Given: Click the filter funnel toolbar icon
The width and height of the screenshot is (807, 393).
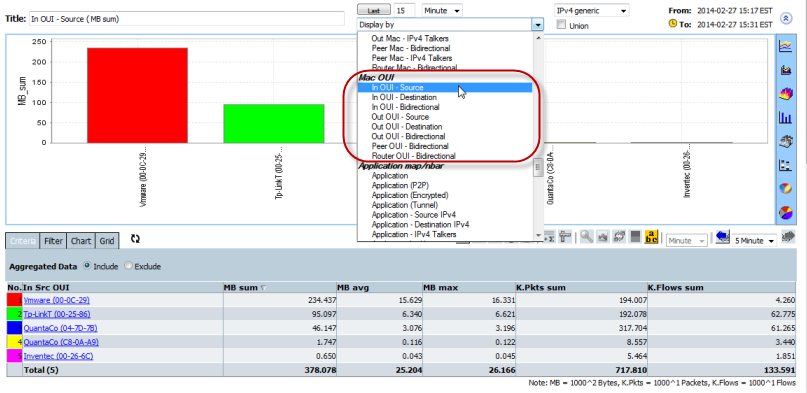Looking at the screenshot, I should click(566, 237).
